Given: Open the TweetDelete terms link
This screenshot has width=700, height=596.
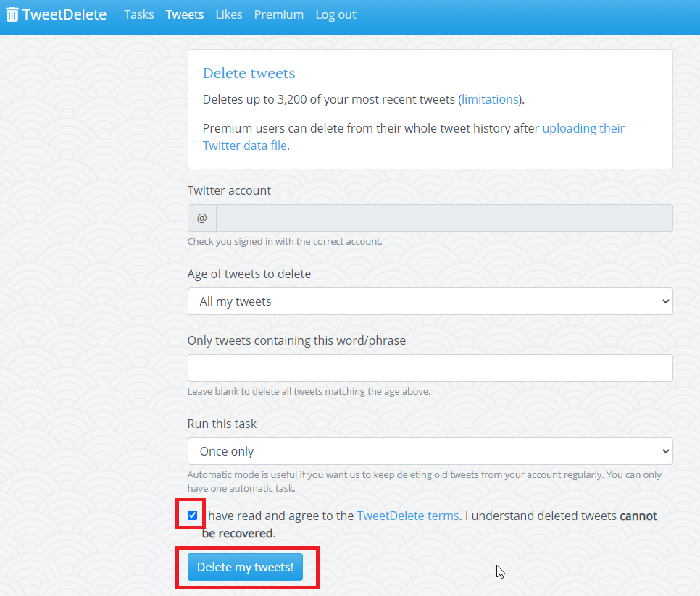Looking at the screenshot, I should [x=408, y=516].
